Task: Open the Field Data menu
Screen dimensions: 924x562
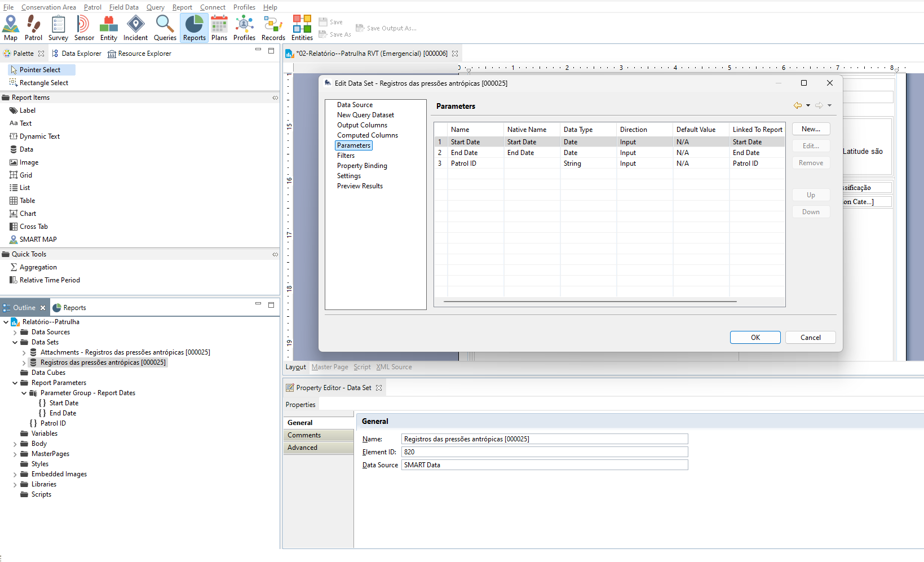Action: pyautogui.click(x=123, y=7)
